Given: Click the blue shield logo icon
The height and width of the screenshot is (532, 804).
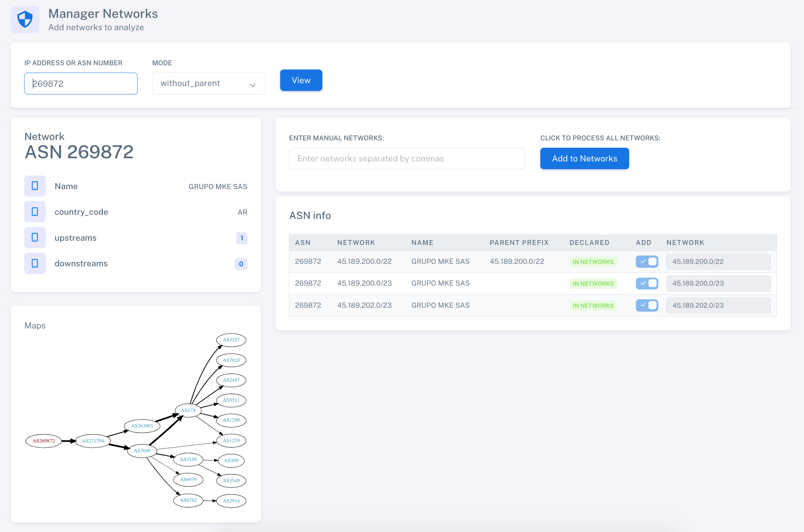Looking at the screenshot, I should [25, 20].
